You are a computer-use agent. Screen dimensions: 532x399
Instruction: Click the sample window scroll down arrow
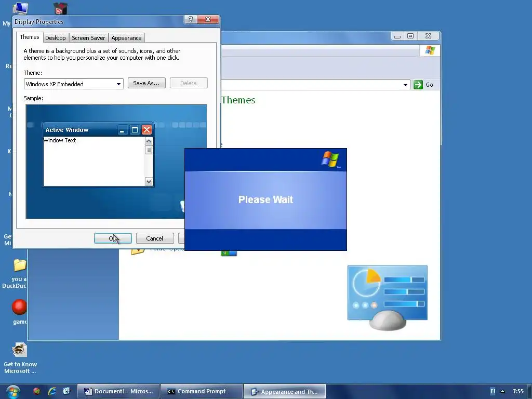tap(149, 182)
